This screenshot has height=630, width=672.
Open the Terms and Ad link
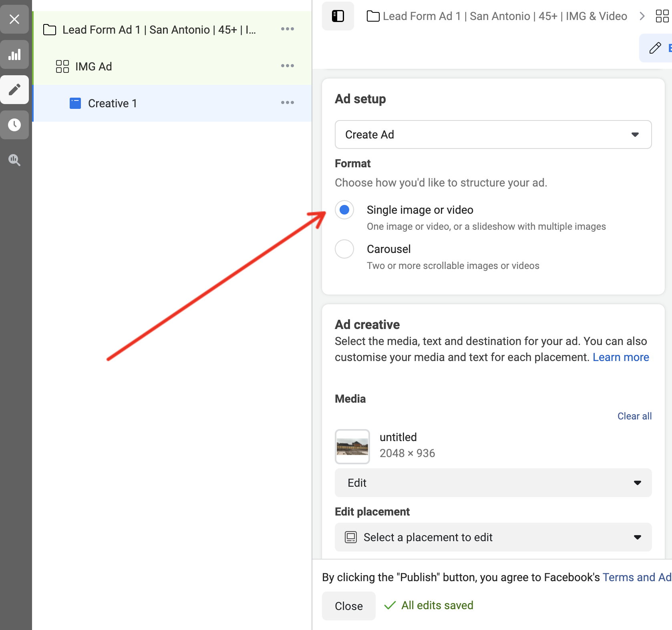coord(637,577)
